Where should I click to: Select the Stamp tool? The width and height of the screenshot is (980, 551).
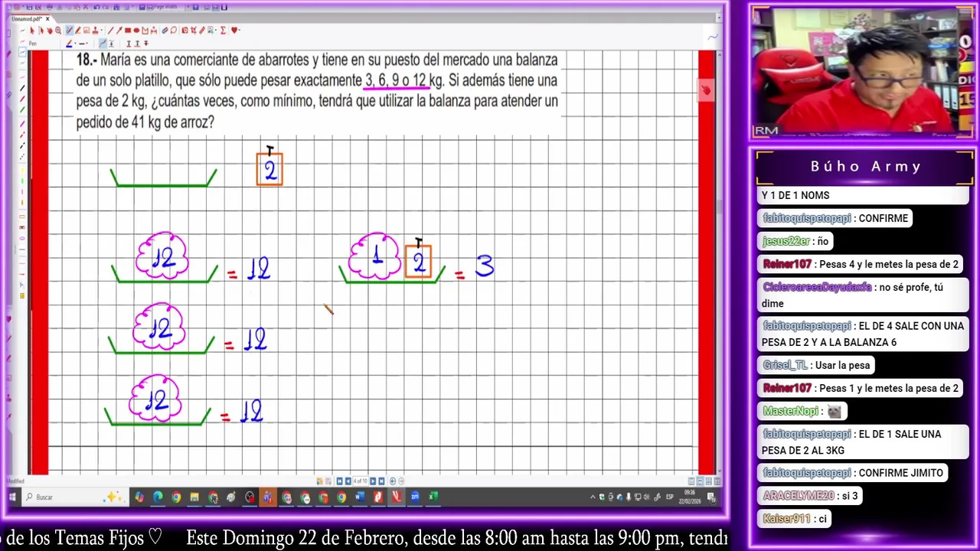[95, 30]
